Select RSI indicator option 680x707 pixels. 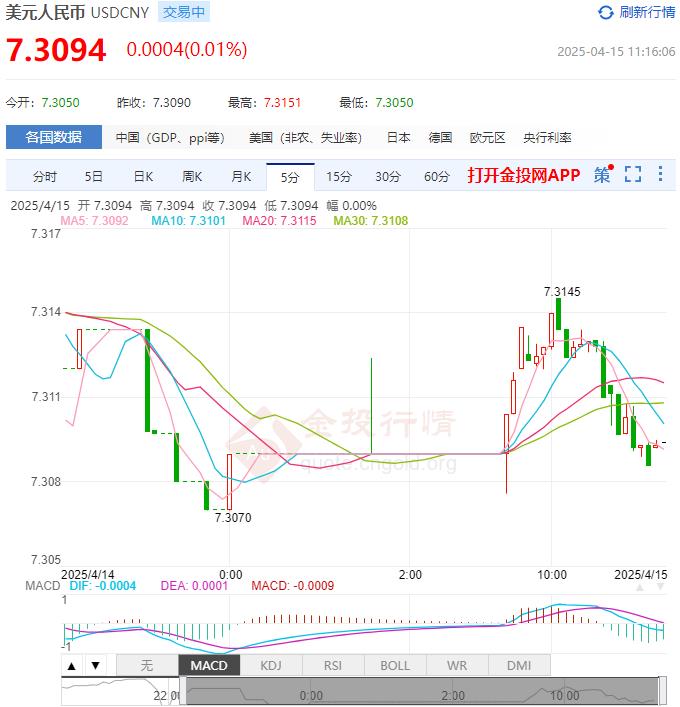[x=333, y=666]
